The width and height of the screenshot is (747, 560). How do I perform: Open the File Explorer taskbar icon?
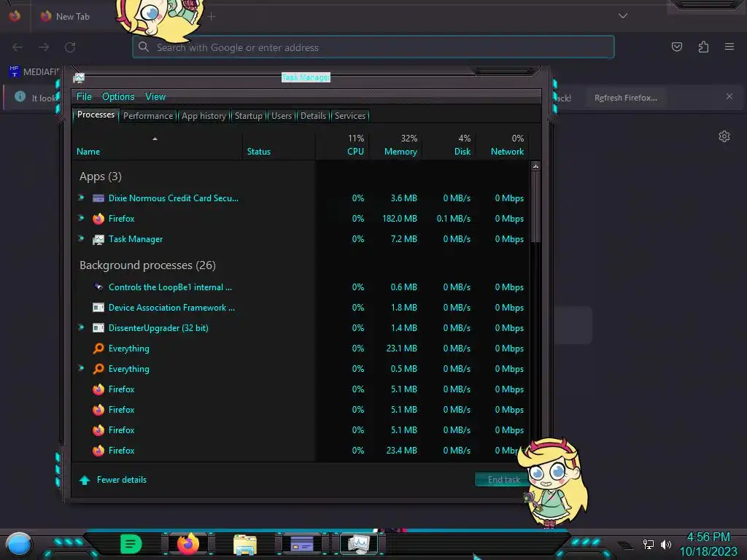point(245,544)
